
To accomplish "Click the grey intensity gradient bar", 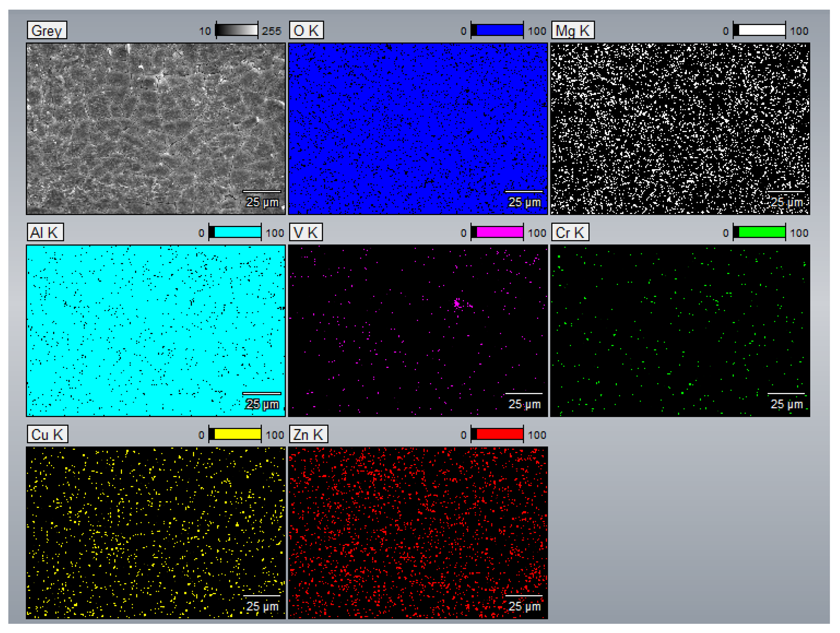I will (x=237, y=30).
